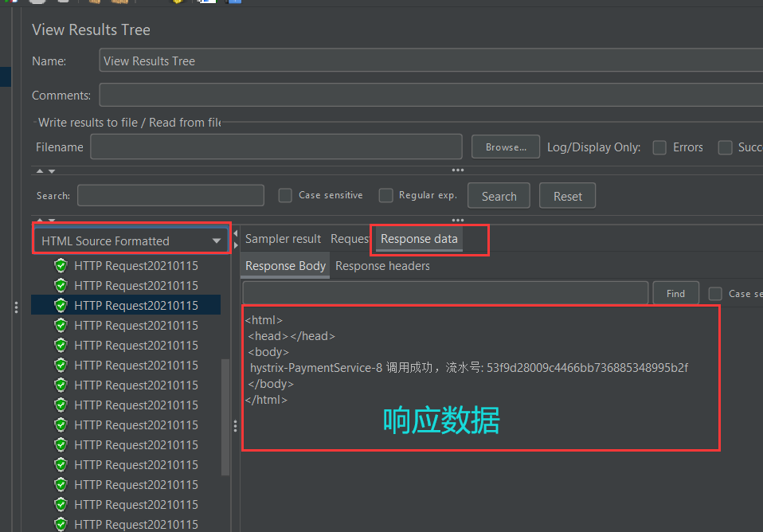Click into the Comments field
763x532 pixels.
point(431,95)
